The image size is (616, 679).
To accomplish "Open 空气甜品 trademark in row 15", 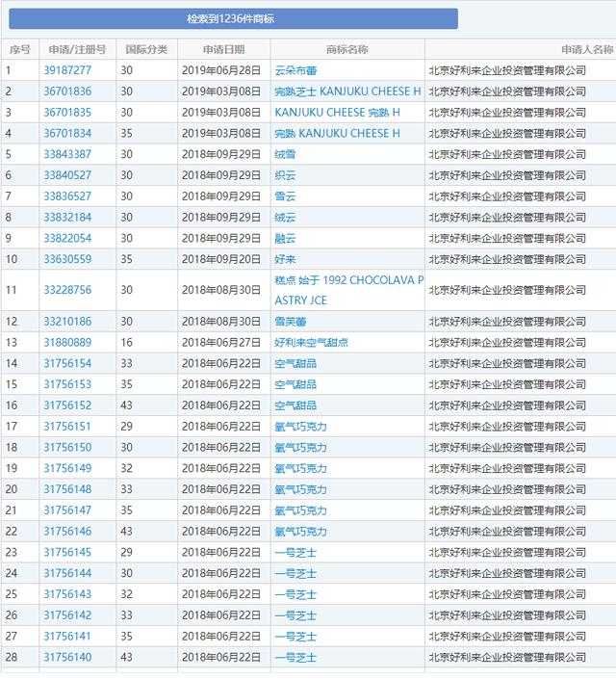I will pos(295,384).
